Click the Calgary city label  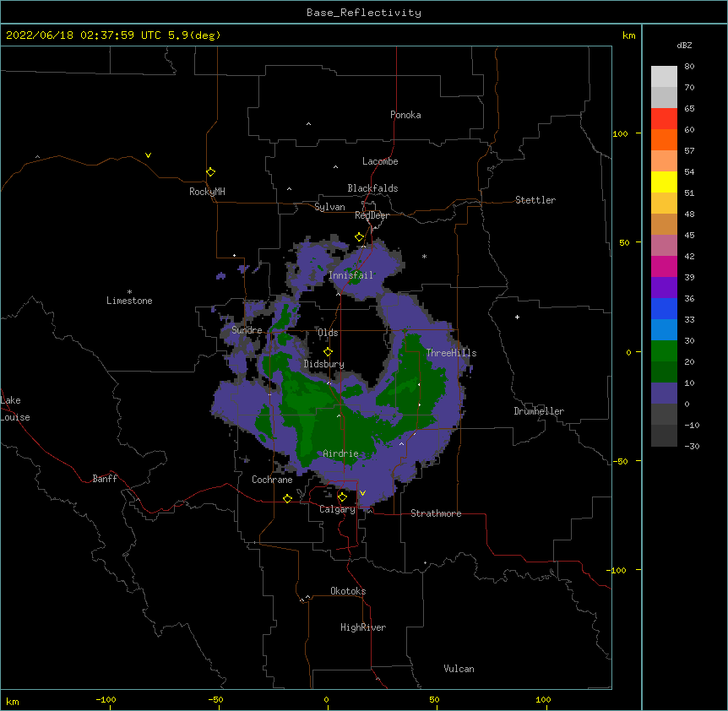point(337,509)
